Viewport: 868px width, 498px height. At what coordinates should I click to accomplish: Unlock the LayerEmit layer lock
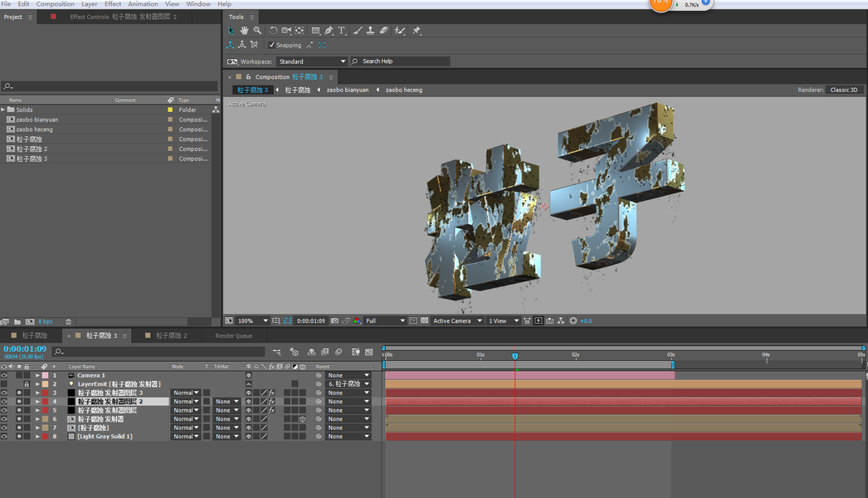coord(27,384)
